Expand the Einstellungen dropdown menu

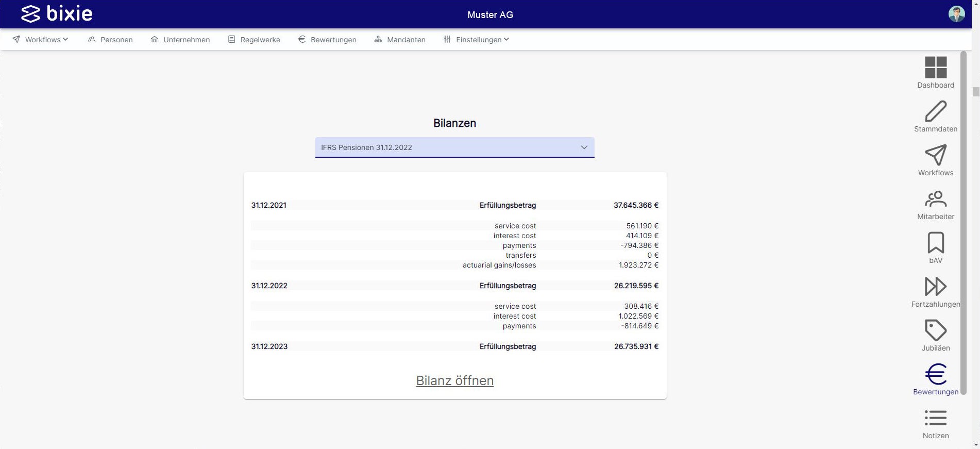[x=477, y=40]
